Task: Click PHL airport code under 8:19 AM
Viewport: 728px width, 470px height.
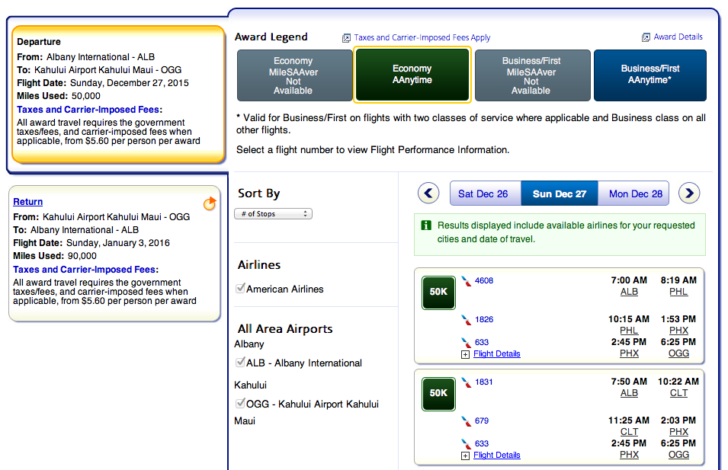Action: [678, 292]
